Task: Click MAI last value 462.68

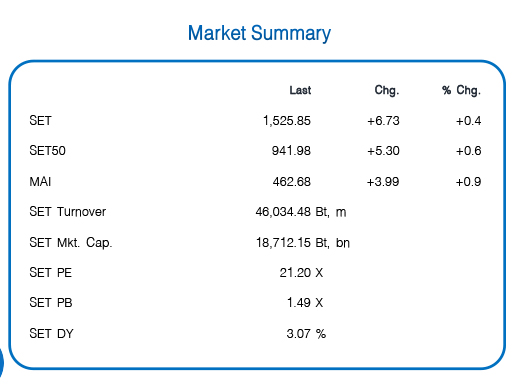Action: (x=292, y=182)
